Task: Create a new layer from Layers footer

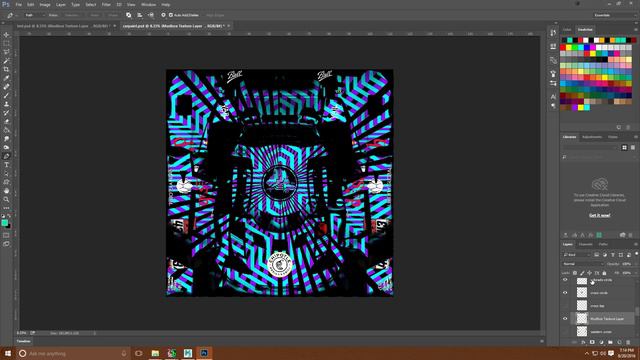Action: (x=619, y=342)
